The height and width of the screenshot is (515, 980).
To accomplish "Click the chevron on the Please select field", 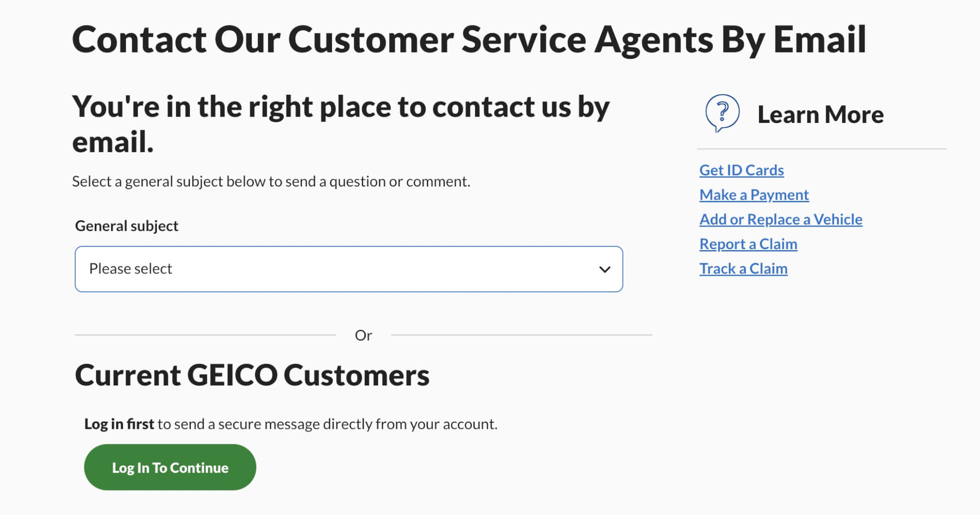I will [x=605, y=269].
